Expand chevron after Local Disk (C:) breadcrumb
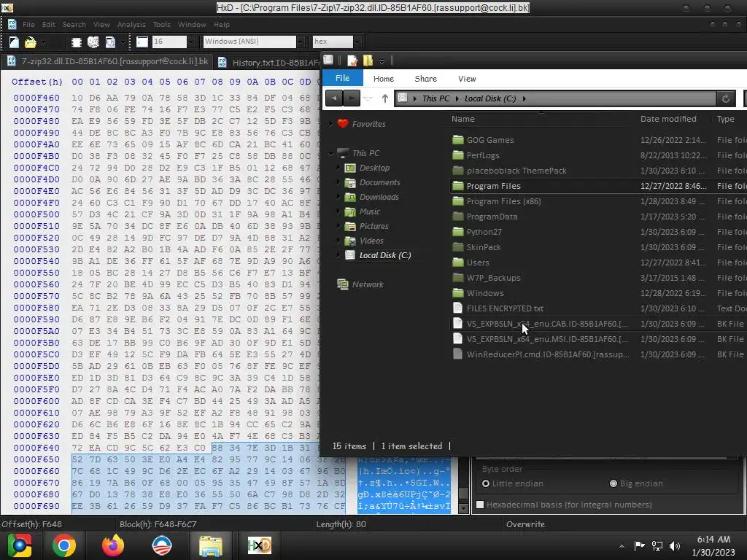Image resolution: width=747 pixels, height=560 pixels. (x=524, y=98)
